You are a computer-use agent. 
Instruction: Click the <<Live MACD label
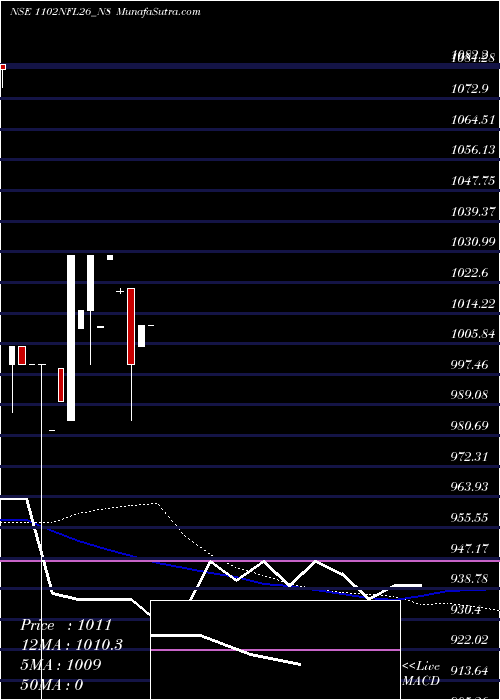pos(421,674)
